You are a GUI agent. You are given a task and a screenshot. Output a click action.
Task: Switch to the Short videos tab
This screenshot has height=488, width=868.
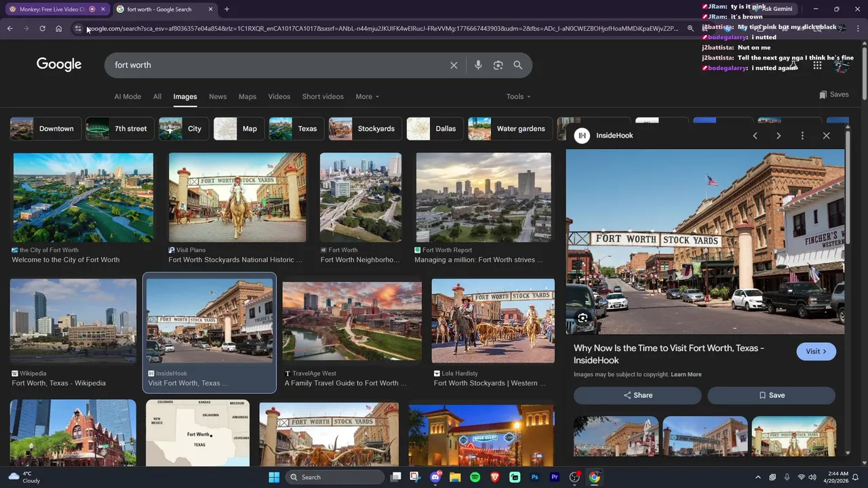click(323, 96)
